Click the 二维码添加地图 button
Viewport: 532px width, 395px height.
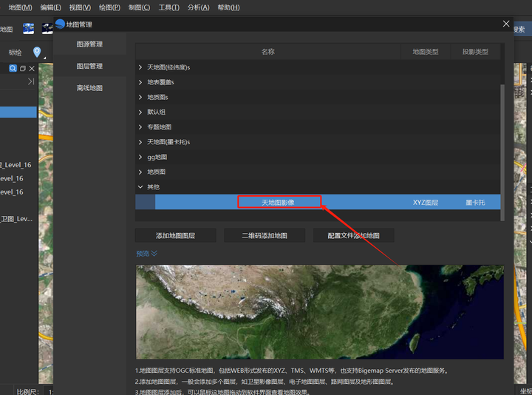(265, 235)
